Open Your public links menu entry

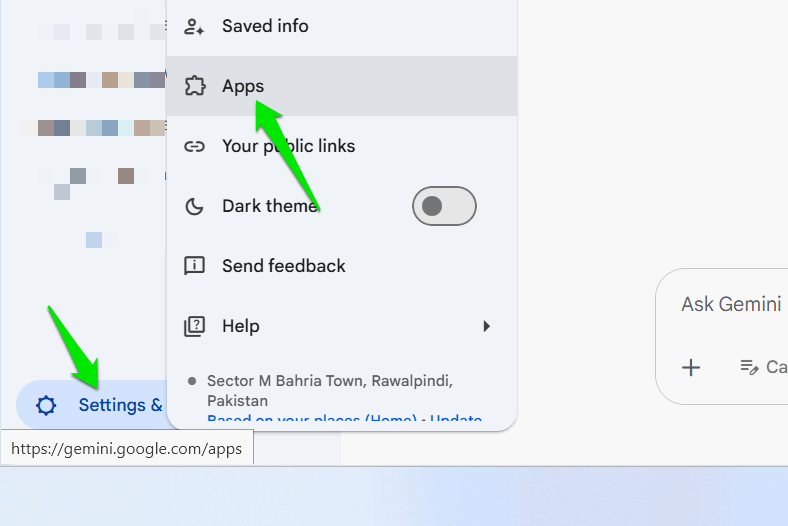coord(342,146)
